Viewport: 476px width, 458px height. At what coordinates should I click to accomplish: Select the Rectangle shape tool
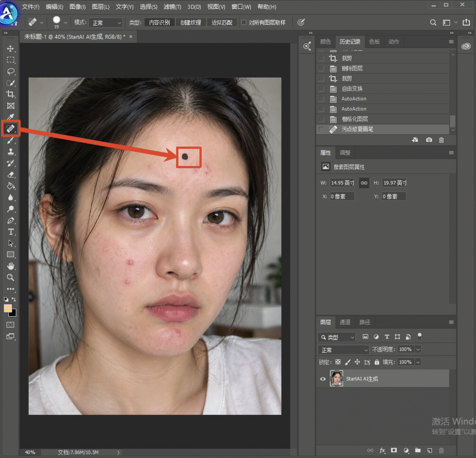(x=11, y=254)
